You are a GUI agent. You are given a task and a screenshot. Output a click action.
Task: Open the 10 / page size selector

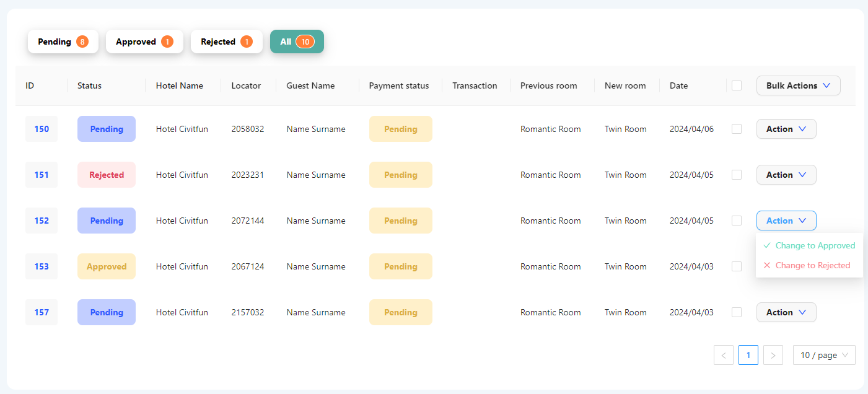(824, 355)
